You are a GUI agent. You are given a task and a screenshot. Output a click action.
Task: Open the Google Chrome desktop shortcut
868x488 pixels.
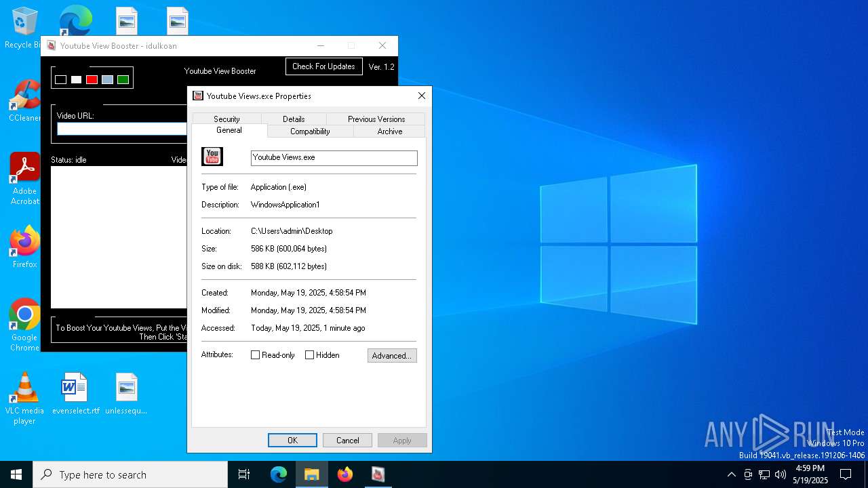24,324
